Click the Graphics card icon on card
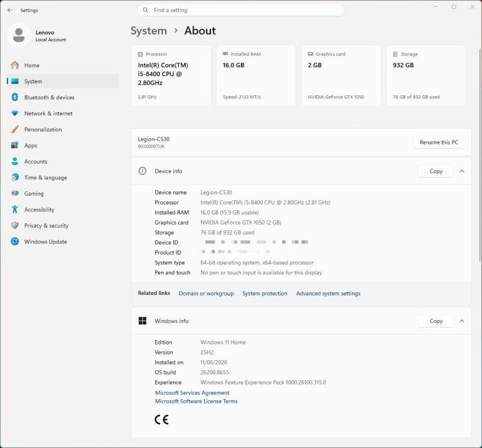482x448 pixels. tap(311, 54)
